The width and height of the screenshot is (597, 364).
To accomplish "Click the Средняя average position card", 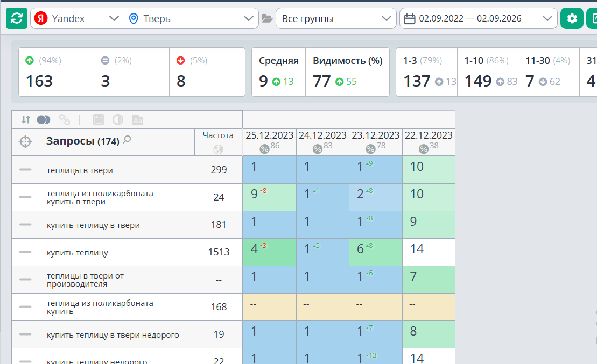I will point(279,72).
